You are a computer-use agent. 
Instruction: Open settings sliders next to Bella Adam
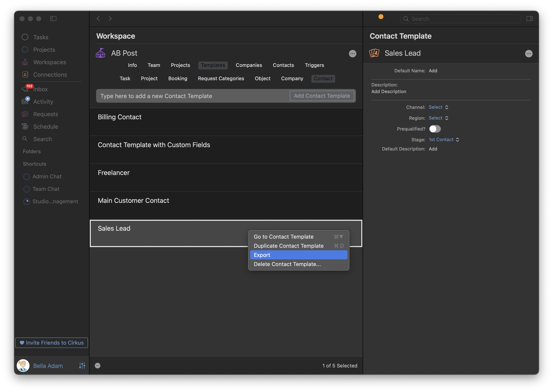pyautogui.click(x=82, y=365)
